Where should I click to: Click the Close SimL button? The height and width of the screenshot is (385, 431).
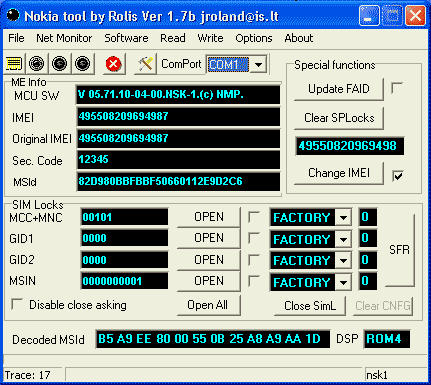(x=310, y=306)
